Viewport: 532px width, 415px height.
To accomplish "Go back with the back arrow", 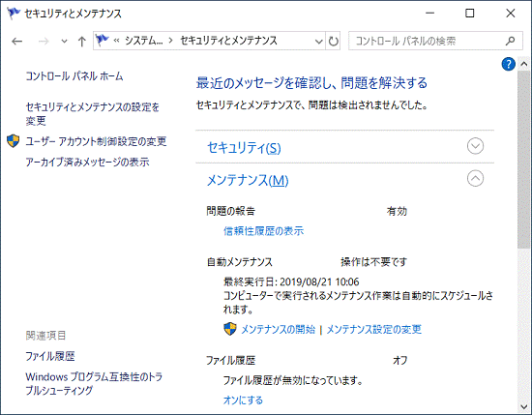I will click(x=17, y=42).
